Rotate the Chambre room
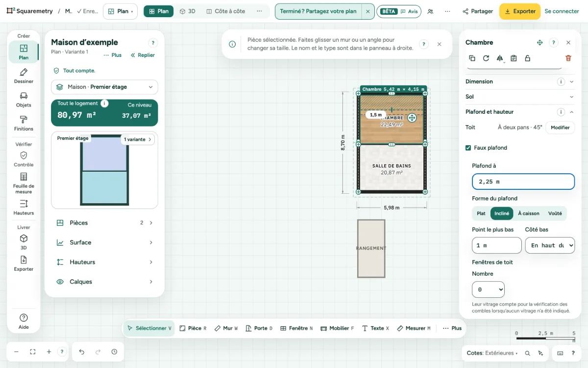This screenshot has height=368, width=588. click(486, 58)
